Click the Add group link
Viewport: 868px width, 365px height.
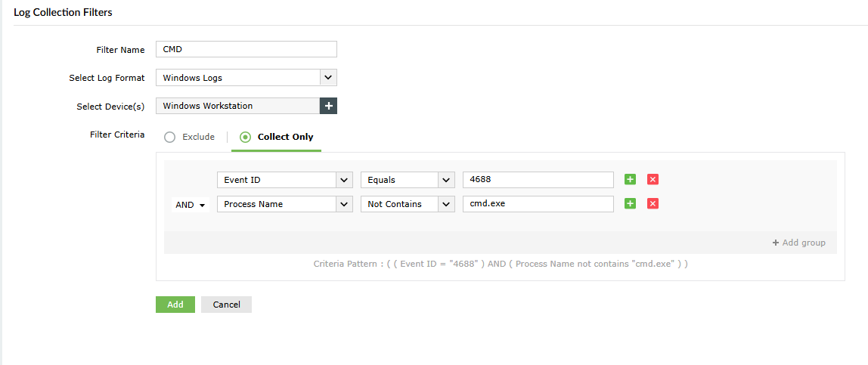click(798, 243)
